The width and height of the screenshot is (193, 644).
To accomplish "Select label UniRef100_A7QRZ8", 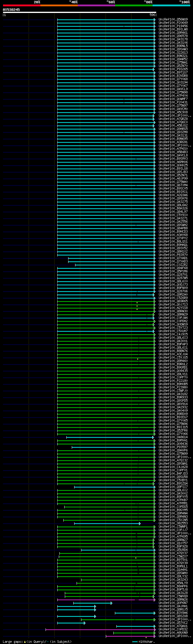I will coord(173,119).
